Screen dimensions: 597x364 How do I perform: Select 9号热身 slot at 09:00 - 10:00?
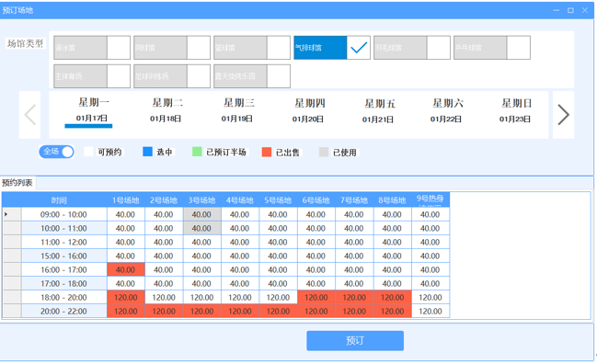[431, 214]
